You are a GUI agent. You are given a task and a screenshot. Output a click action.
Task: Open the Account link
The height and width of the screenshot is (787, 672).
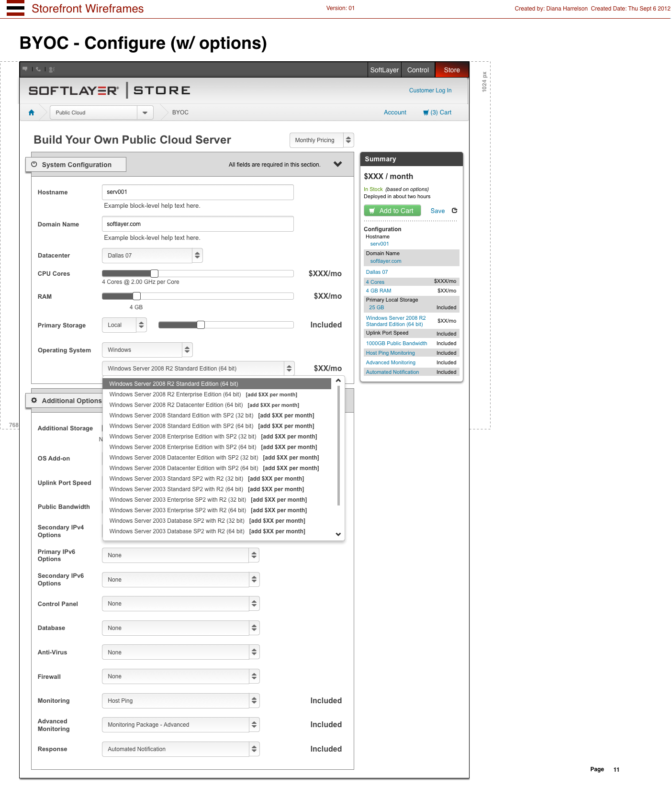click(395, 112)
